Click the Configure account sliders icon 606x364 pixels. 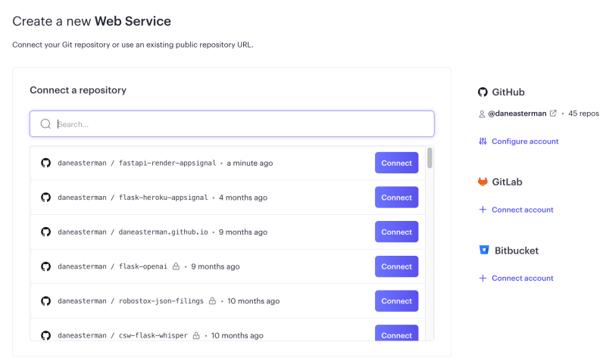click(483, 142)
